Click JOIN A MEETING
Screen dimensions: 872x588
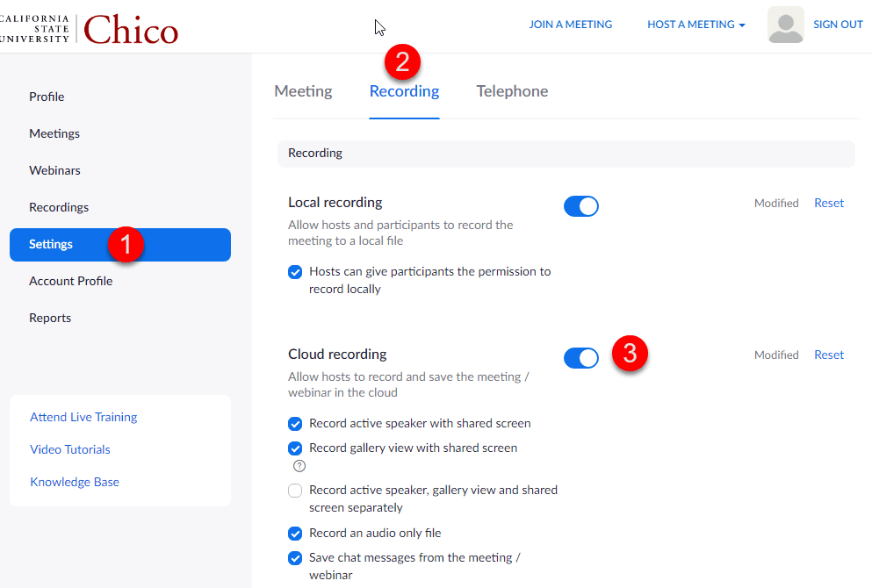(571, 25)
